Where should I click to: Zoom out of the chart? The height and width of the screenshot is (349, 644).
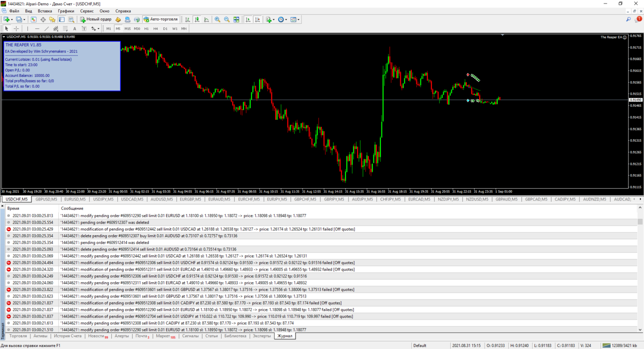click(x=227, y=19)
